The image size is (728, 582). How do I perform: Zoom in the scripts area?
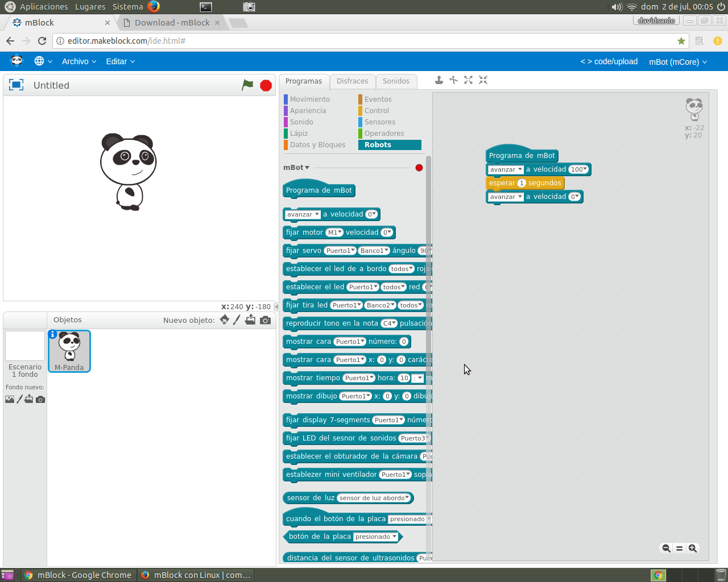[x=692, y=548]
